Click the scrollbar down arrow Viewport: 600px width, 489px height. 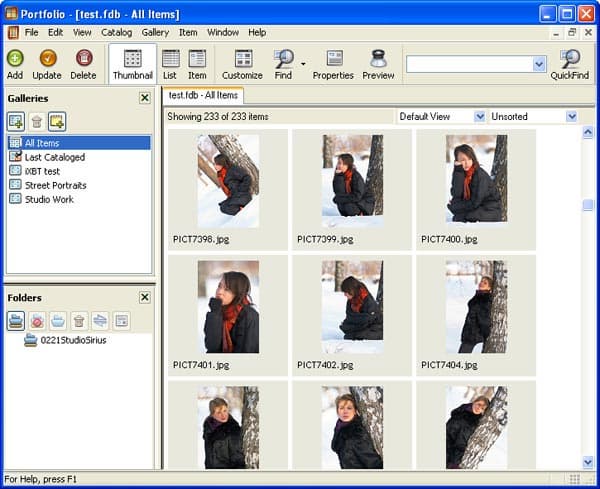(x=588, y=463)
